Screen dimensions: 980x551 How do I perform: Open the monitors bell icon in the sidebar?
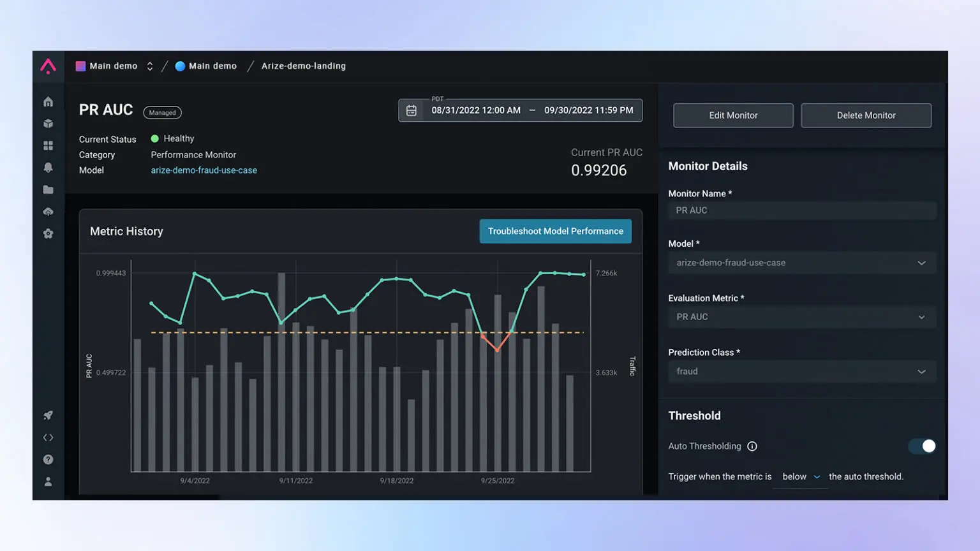(48, 168)
